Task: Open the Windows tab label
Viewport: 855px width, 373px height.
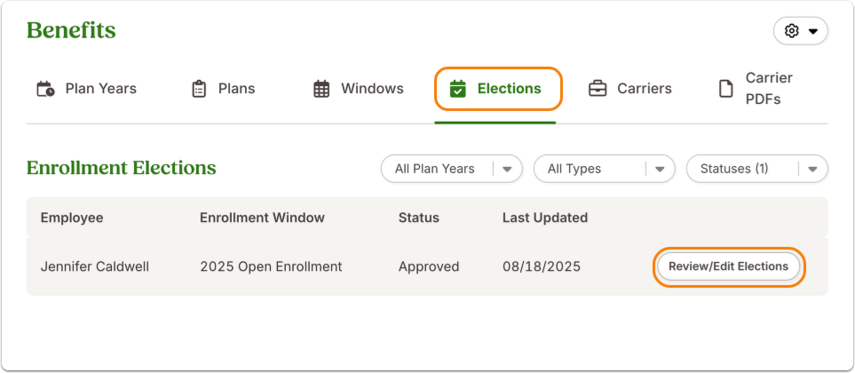Action: point(372,89)
